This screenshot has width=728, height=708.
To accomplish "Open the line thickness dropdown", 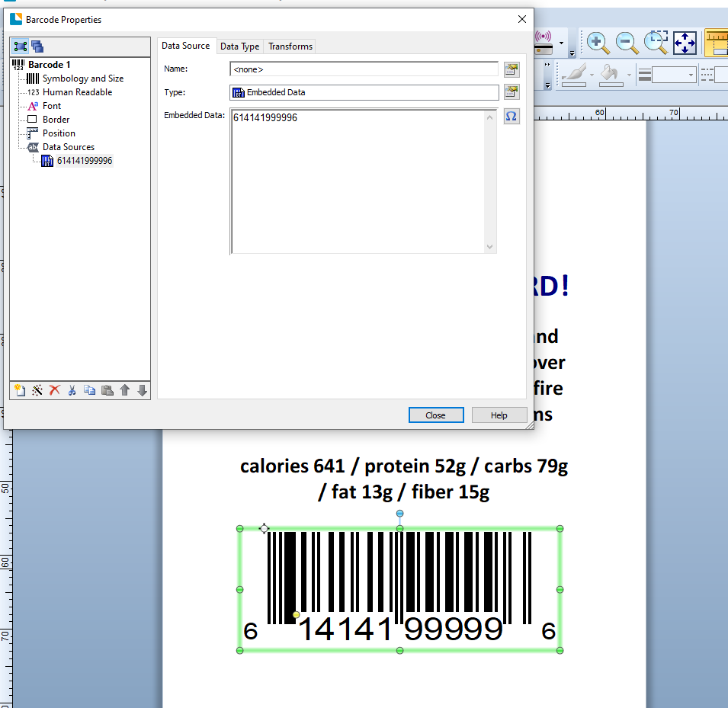I will point(691,75).
